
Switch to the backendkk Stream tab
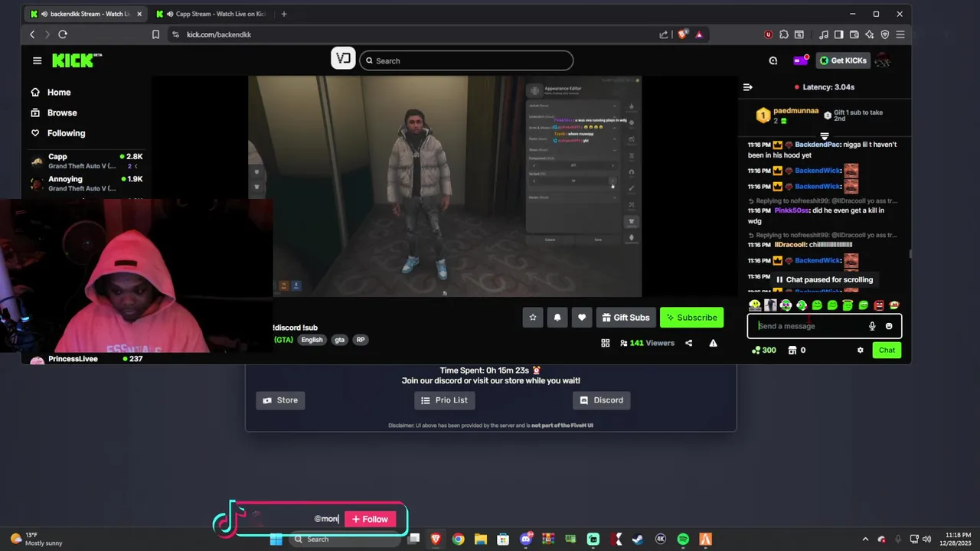click(86, 14)
